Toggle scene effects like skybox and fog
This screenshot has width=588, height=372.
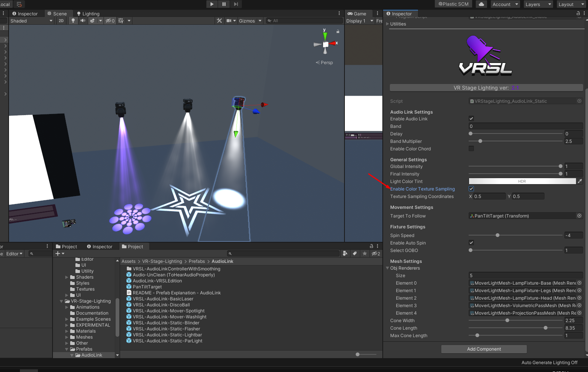(92, 21)
